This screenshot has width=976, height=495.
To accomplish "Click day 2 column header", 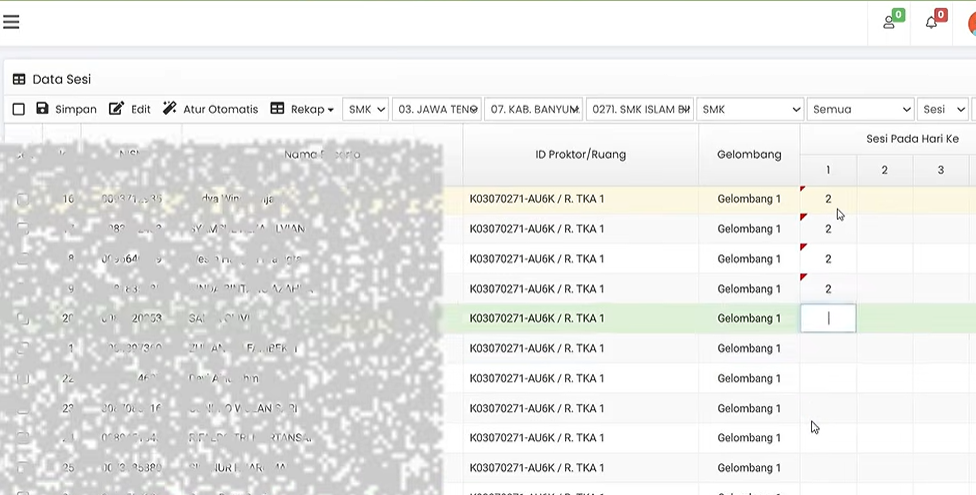I will pos(884,170).
